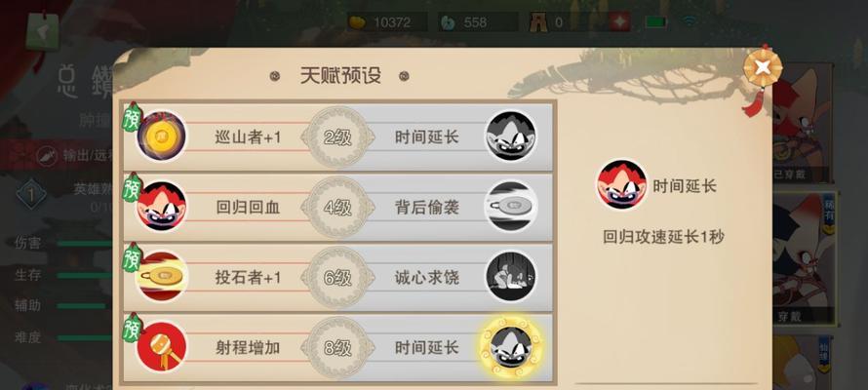The width and height of the screenshot is (868, 390).
Task: Click the green back tag icon
Action: pyautogui.click(x=43, y=32)
